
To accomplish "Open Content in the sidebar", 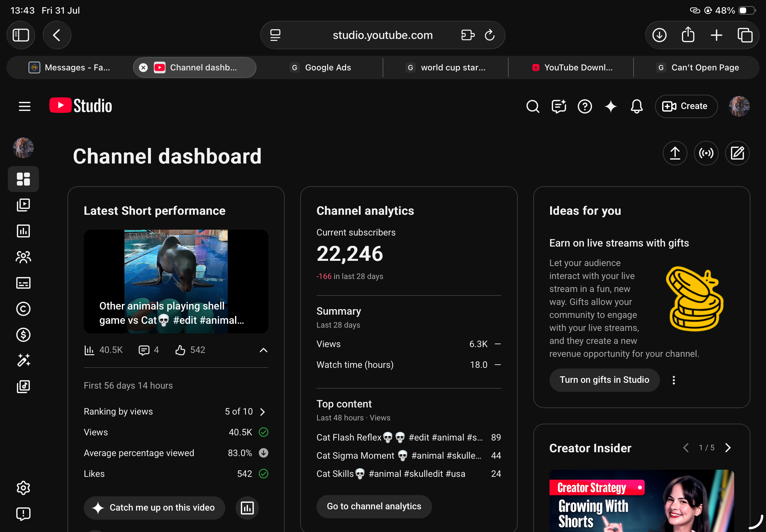I will click(x=23, y=205).
